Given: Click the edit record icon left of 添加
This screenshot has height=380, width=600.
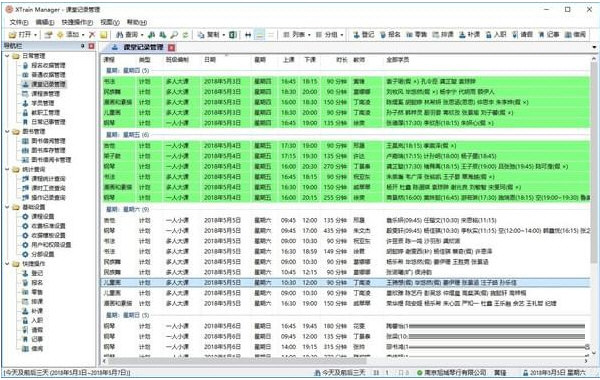Looking at the screenshot, I should coord(48,35).
